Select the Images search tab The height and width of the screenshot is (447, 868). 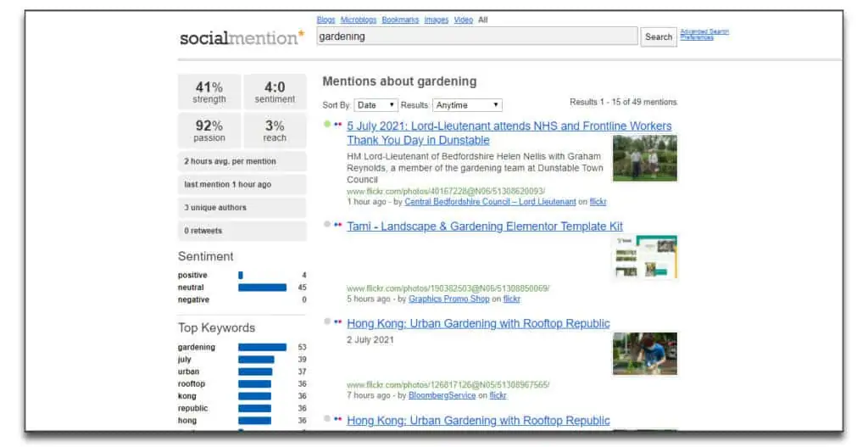[437, 20]
